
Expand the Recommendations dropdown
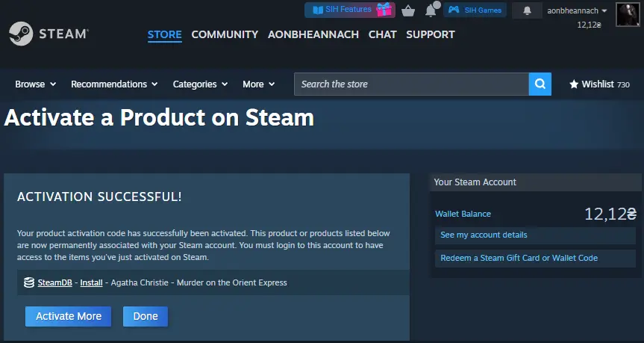click(114, 84)
